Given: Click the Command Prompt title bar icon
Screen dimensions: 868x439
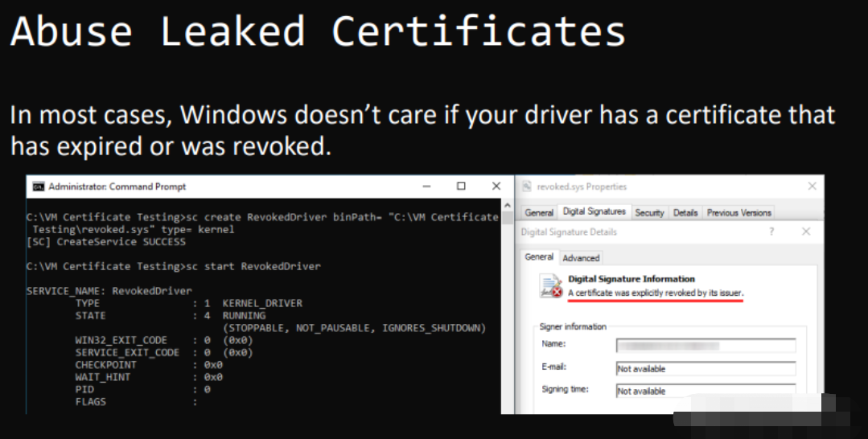Looking at the screenshot, I should tap(38, 187).
